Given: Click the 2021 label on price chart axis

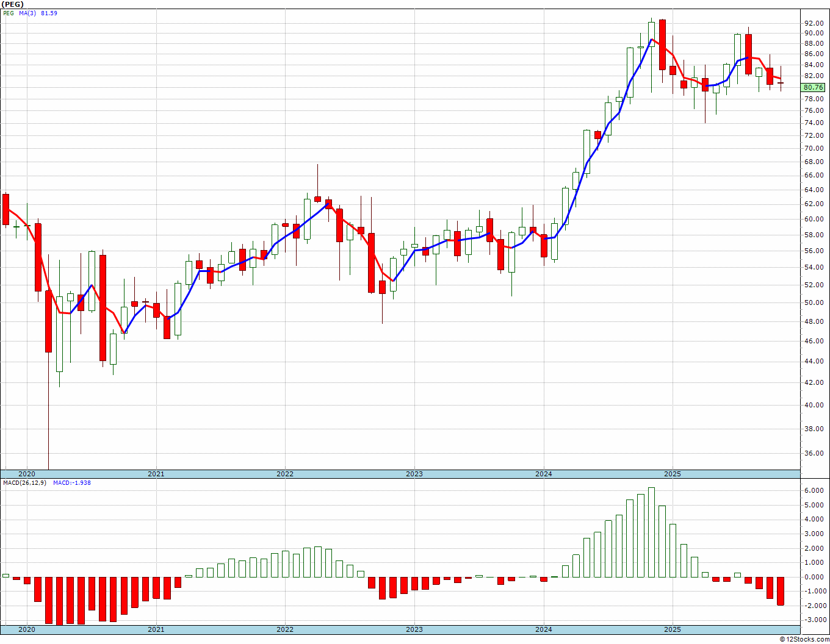Looking at the screenshot, I should [x=156, y=474].
